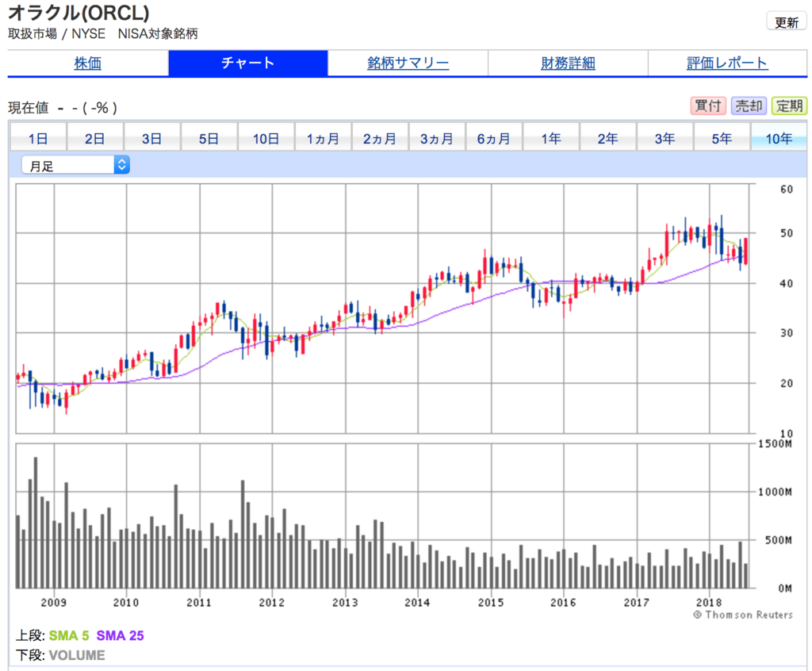Switch to the 3ヵ月 chart view

coord(437,136)
